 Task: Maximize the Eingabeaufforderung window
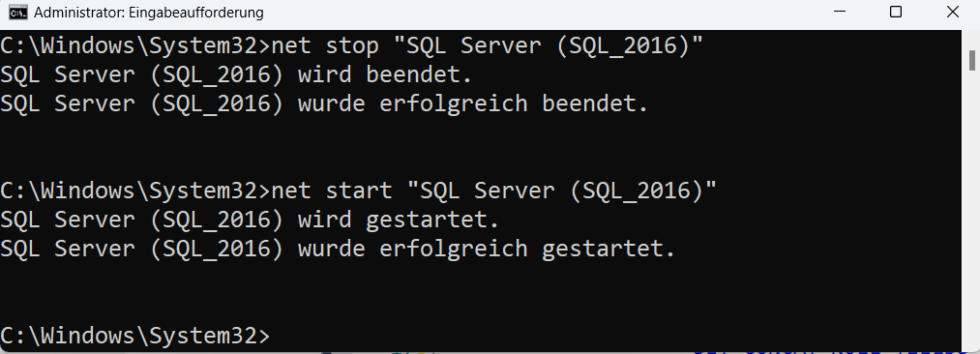click(896, 12)
